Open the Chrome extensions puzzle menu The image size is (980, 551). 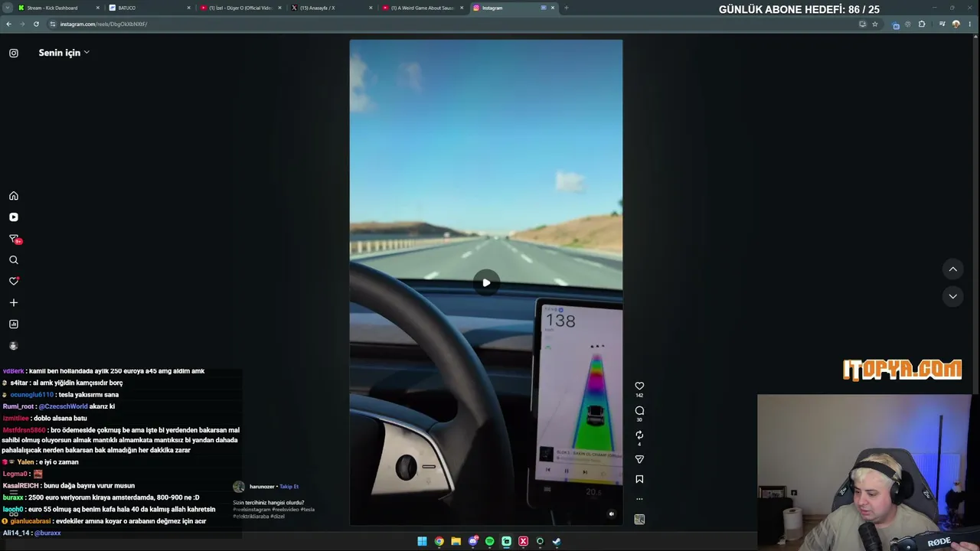(x=922, y=24)
